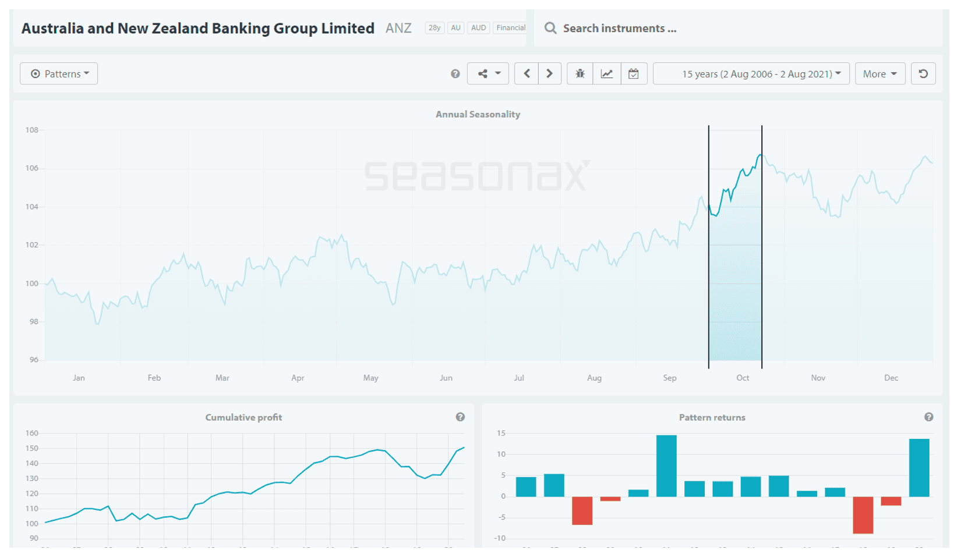Screen dimensions: 961x560
Task: Reset the chart with the undo icon
Action: click(923, 74)
